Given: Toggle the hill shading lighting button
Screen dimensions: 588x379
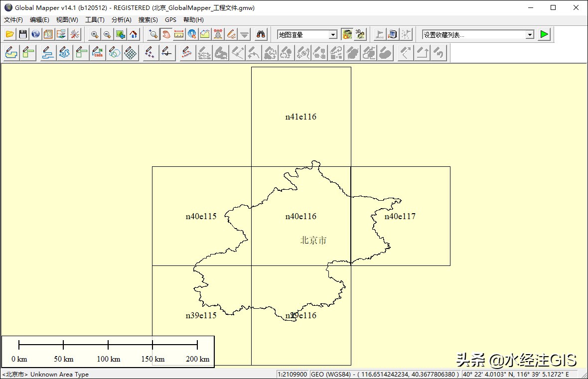Looking at the screenshot, I should (347, 34).
